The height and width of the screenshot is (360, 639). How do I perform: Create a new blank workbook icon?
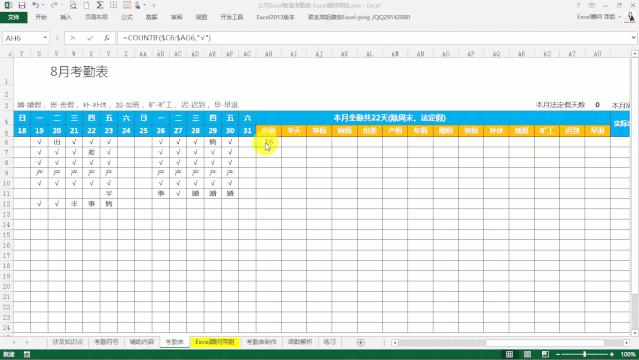click(86, 5)
